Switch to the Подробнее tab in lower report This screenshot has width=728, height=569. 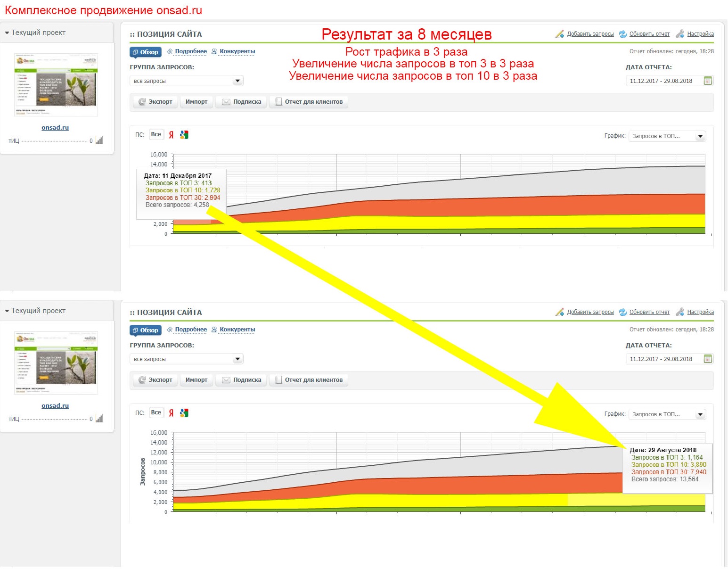coord(187,330)
